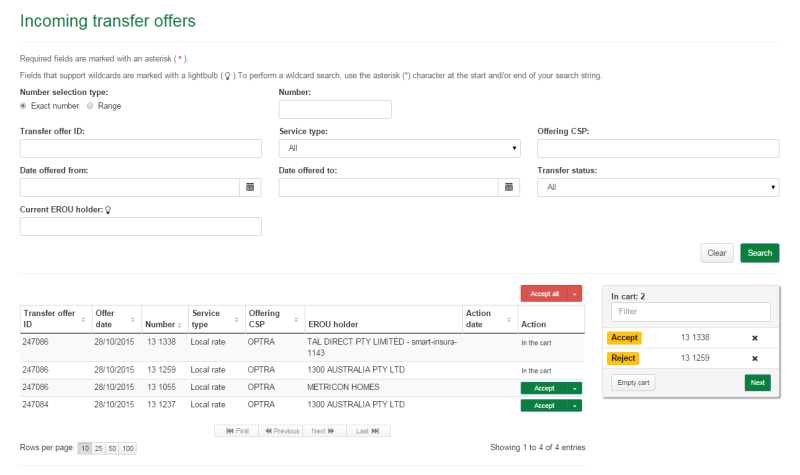Accept the transfer for number 13 1055

(544, 388)
